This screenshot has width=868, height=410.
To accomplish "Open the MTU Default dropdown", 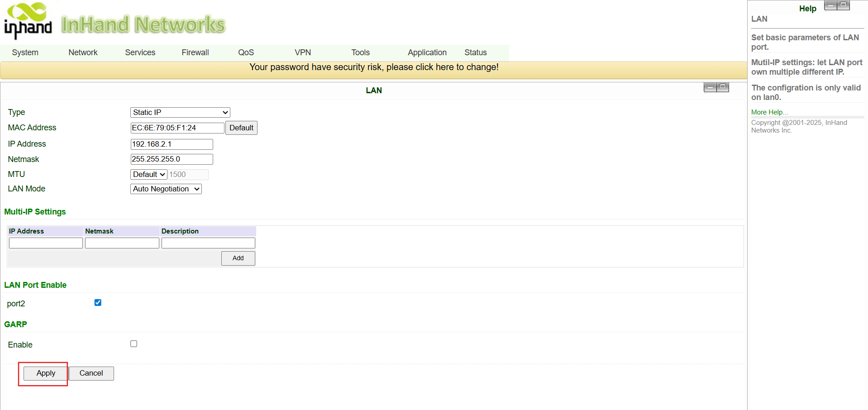I will point(149,174).
